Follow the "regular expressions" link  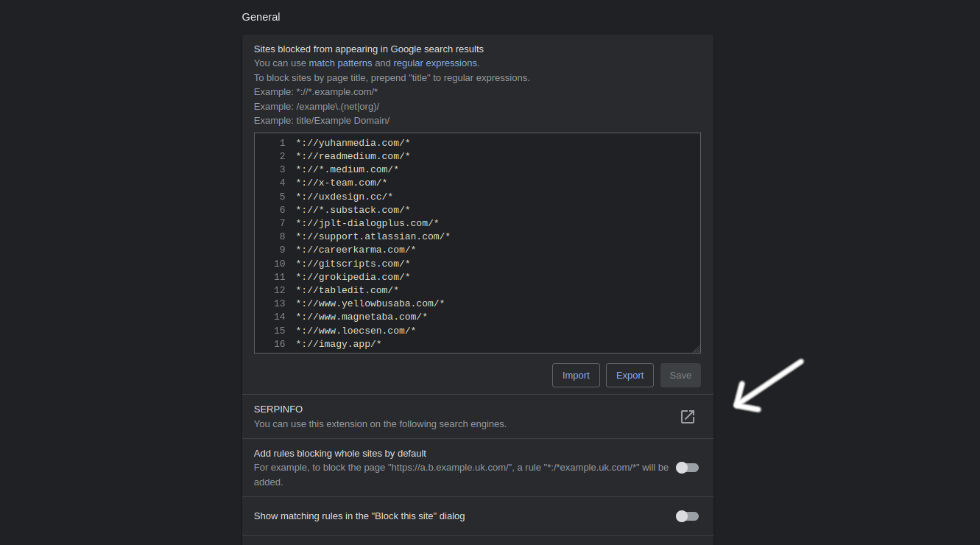pyautogui.click(x=435, y=63)
